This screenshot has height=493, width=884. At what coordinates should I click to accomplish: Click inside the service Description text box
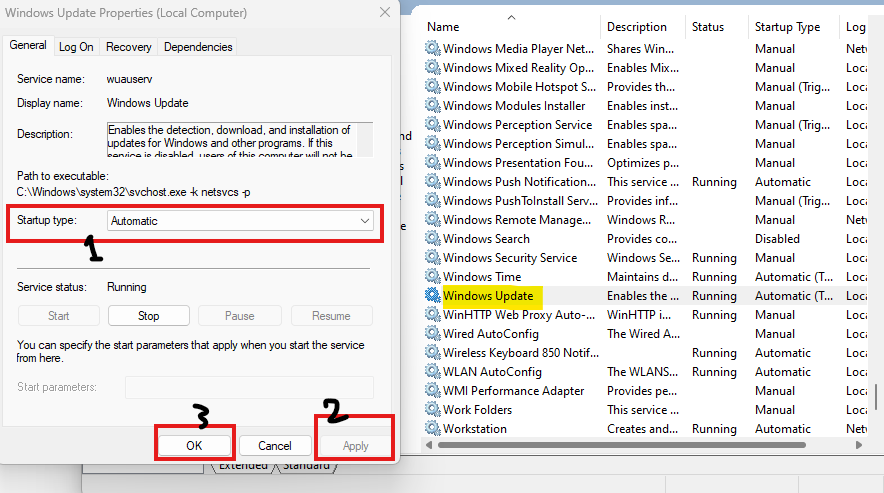point(232,139)
